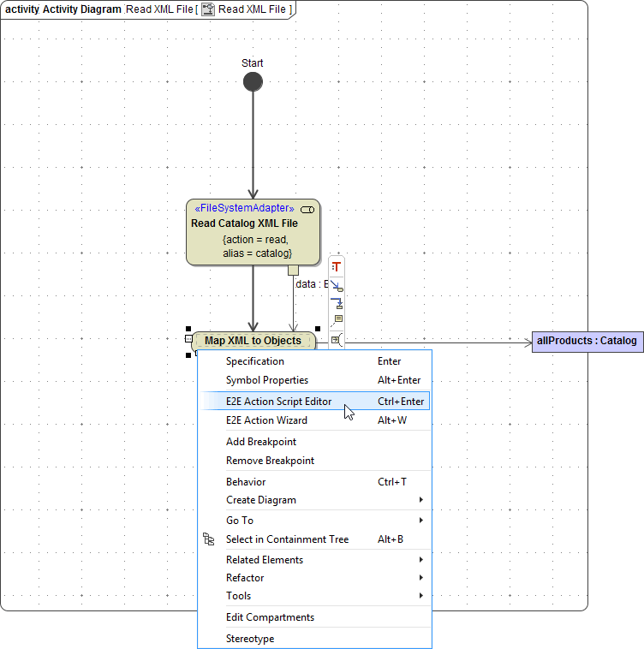Image resolution: width=644 pixels, height=649 pixels.
Task: Select the allProducts : Catalog object node
Action: pyautogui.click(x=587, y=341)
